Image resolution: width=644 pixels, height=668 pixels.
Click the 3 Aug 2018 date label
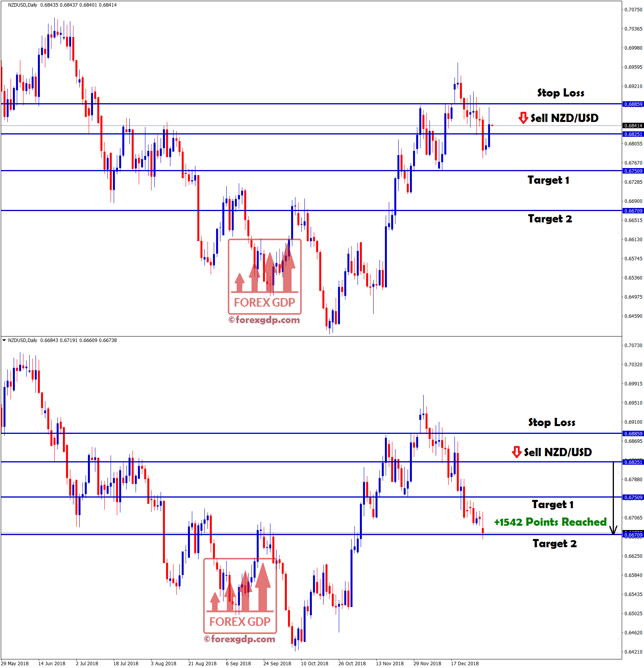(163, 663)
